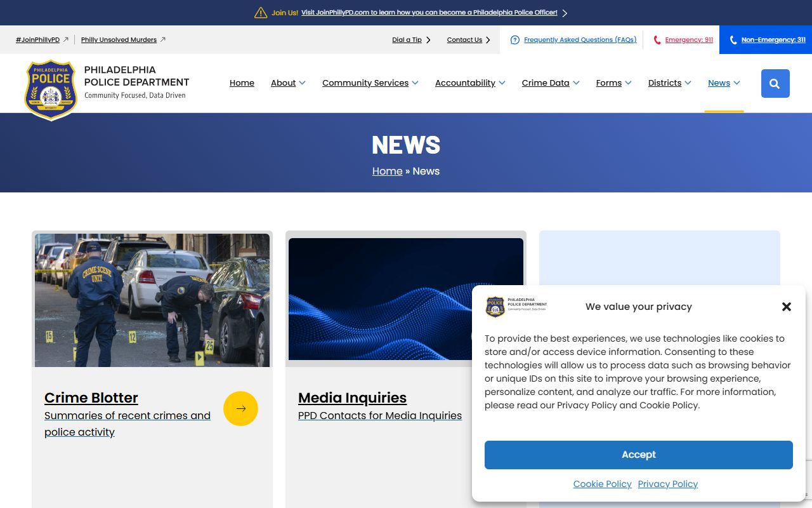This screenshot has height=508, width=812.
Task: Click the yellow arrow circle on Crime Blotter
Action: (x=240, y=408)
